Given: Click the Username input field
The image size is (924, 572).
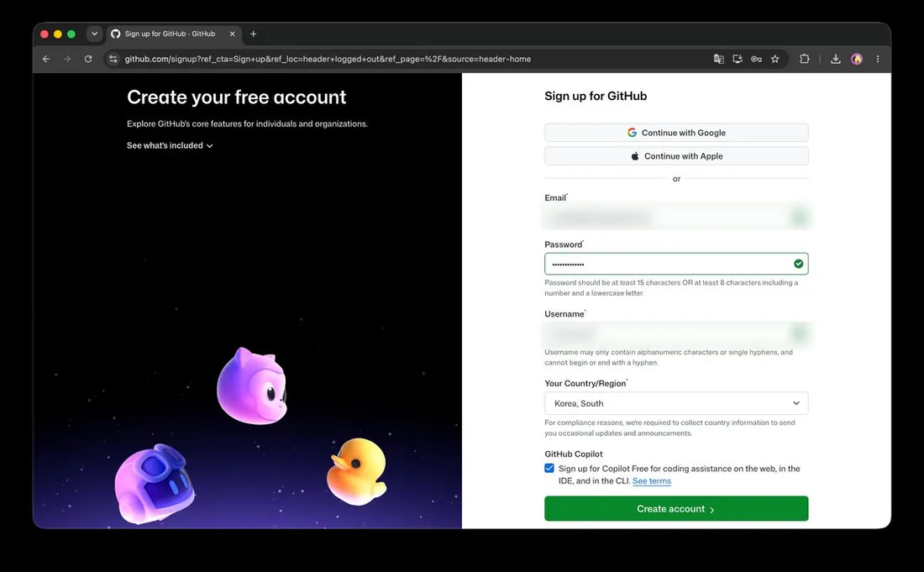Looking at the screenshot, I should (676, 333).
